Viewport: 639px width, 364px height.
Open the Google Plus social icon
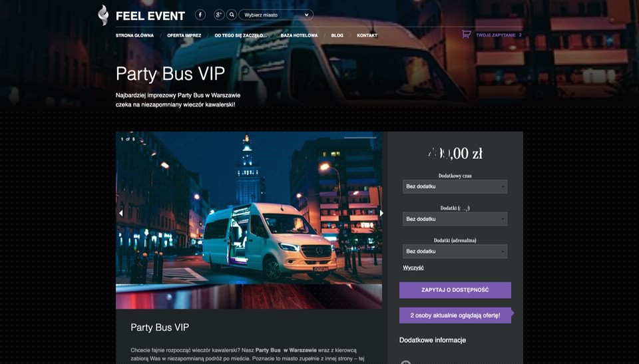(219, 15)
